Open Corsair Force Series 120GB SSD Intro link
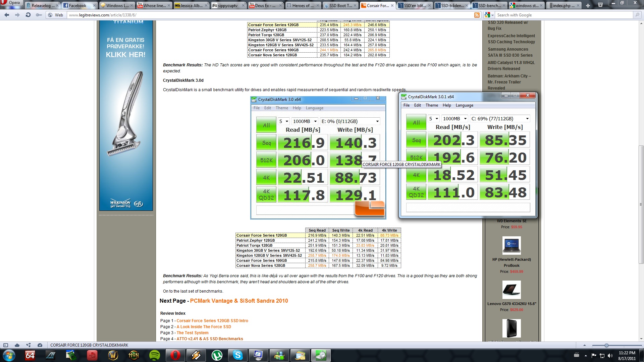 [x=212, y=321]
